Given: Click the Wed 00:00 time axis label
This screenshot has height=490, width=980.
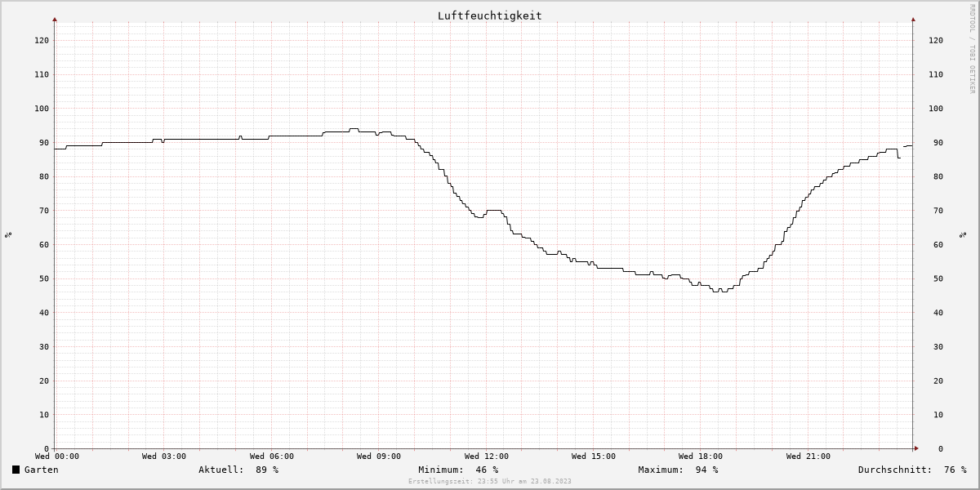Looking at the screenshot, I should [x=57, y=457].
